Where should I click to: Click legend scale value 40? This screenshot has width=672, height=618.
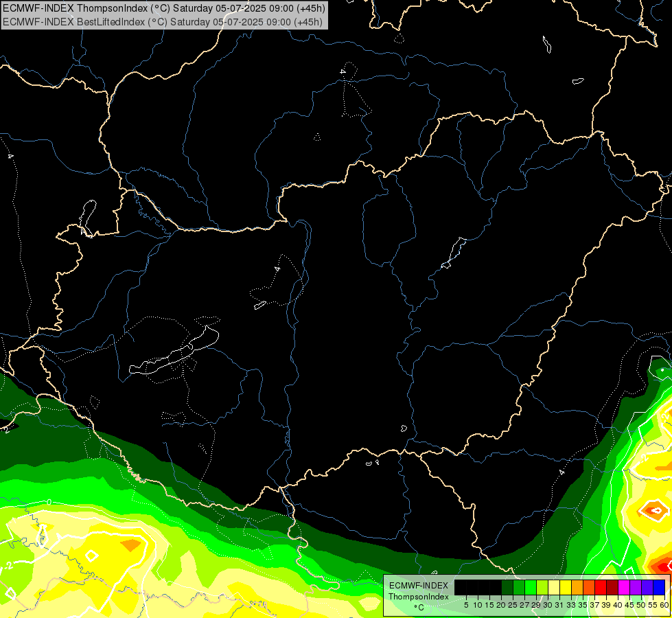[618, 605]
